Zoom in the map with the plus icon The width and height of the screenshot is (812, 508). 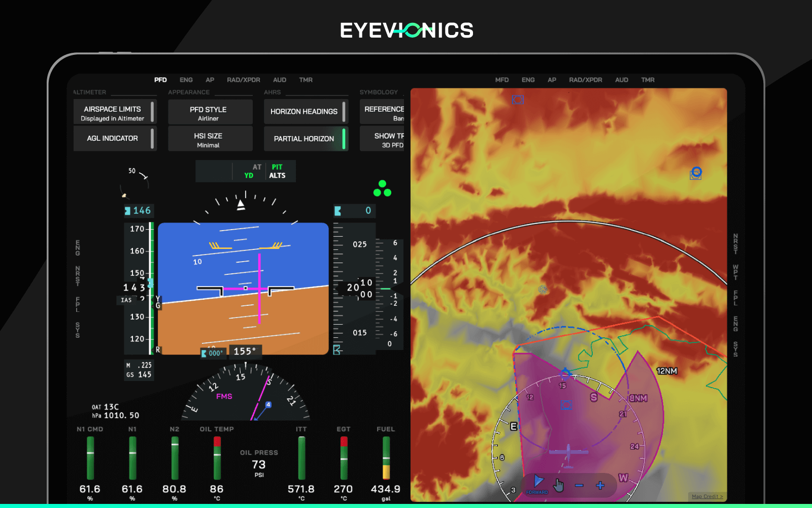600,486
